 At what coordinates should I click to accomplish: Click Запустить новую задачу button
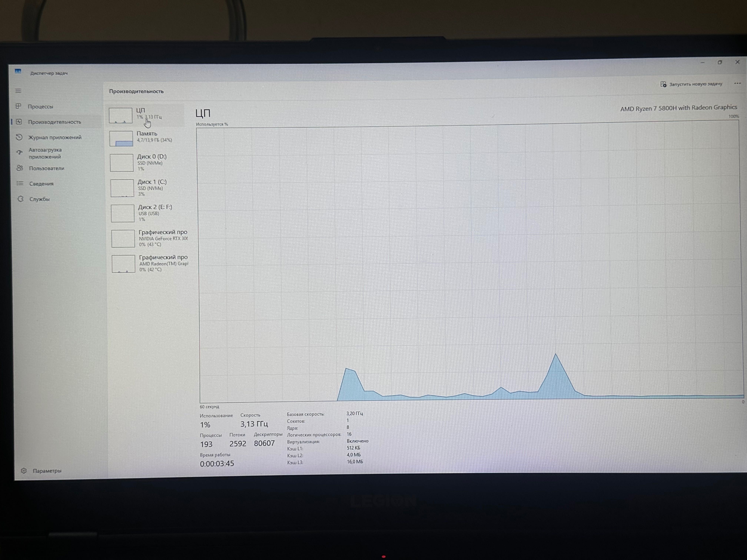(691, 84)
